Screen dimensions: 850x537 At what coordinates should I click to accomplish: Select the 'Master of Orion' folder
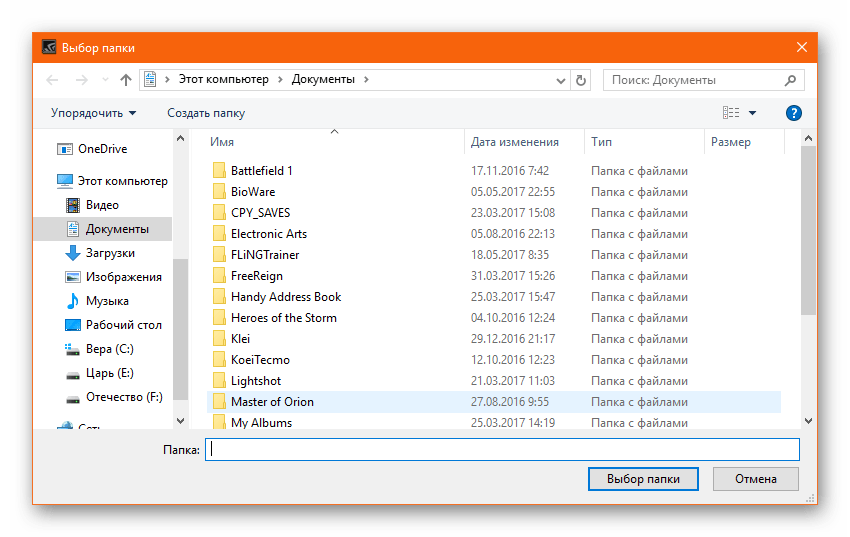494,402
